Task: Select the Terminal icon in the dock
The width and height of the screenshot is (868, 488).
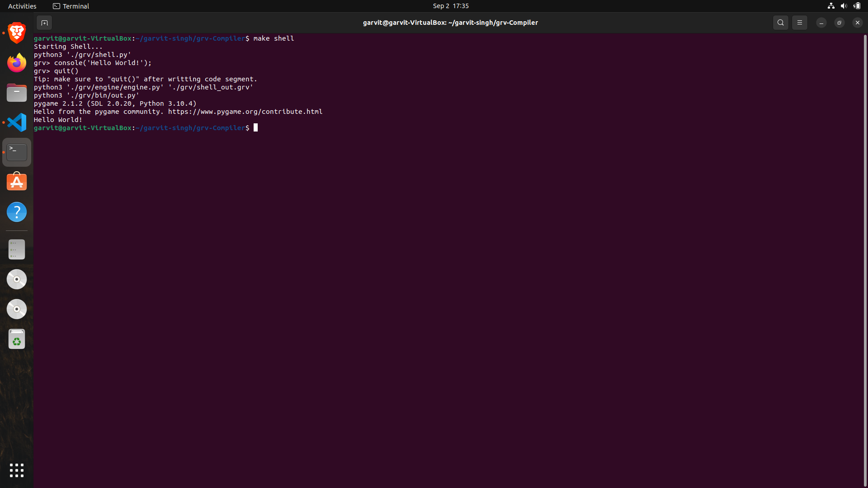Action: (x=17, y=152)
